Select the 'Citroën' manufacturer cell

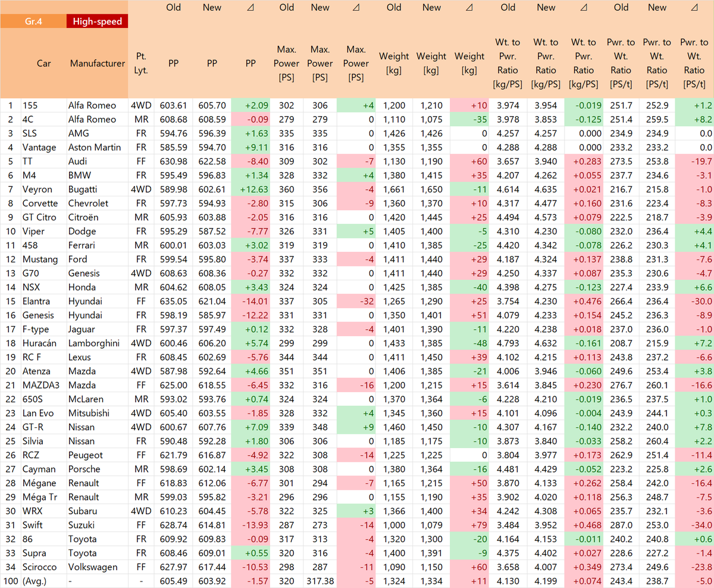(98, 217)
